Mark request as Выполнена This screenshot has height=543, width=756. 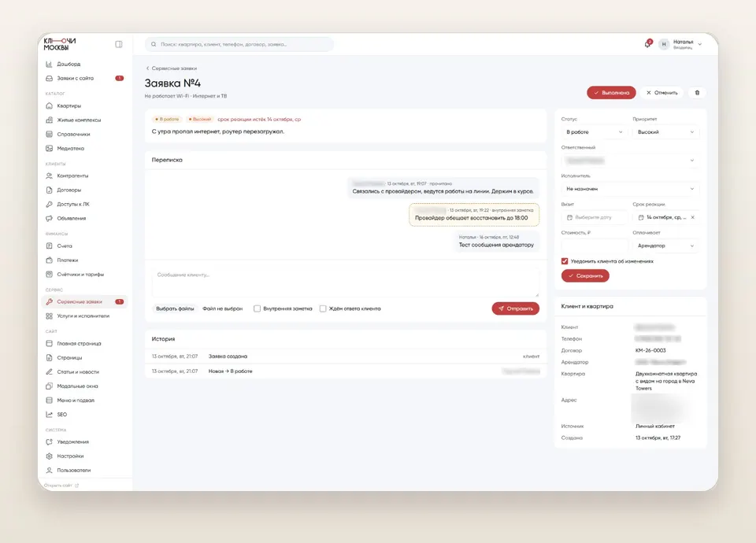pyautogui.click(x=611, y=93)
